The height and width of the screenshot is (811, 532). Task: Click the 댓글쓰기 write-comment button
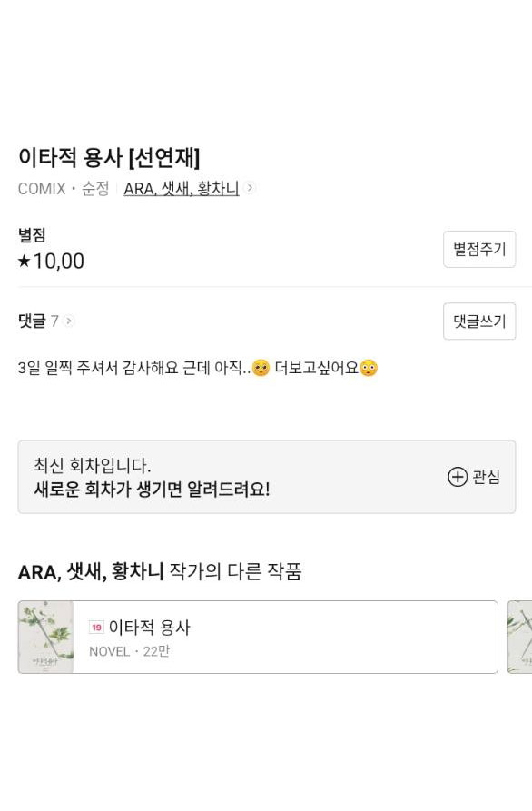pyautogui.click(x=479, y=321)
